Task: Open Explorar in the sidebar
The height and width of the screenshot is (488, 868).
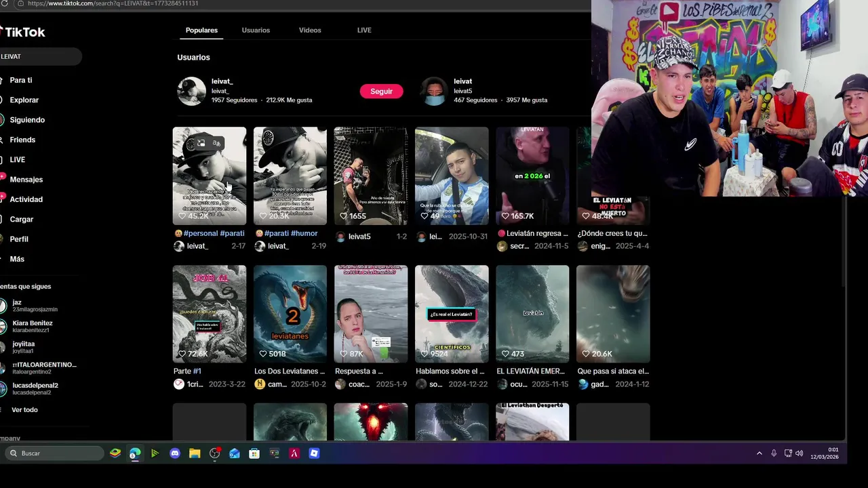Action: (x=24, y=100)
